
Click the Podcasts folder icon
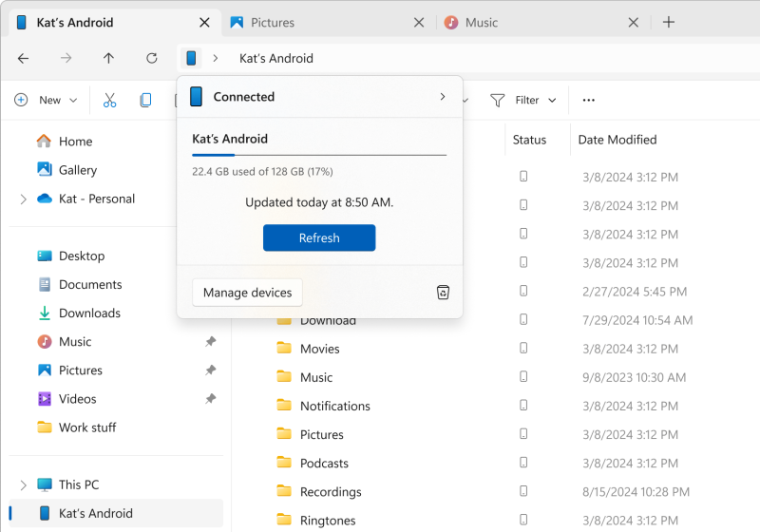(284, 462)
